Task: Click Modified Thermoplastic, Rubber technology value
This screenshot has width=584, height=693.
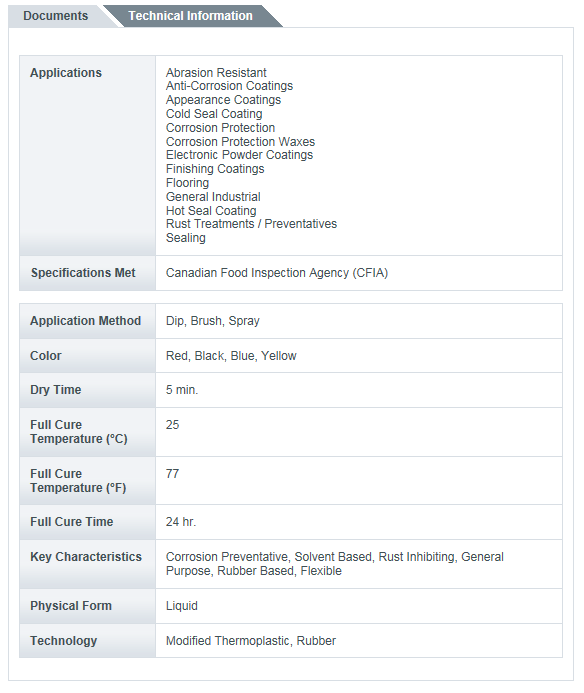Action: (x=251, y=641)
